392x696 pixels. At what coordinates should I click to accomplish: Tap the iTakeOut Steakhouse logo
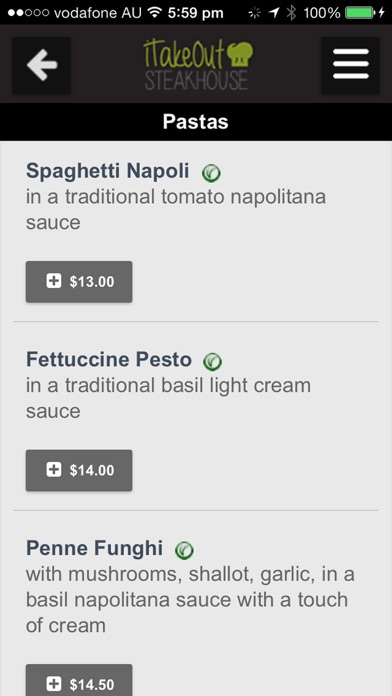click(x=198, y=65)
